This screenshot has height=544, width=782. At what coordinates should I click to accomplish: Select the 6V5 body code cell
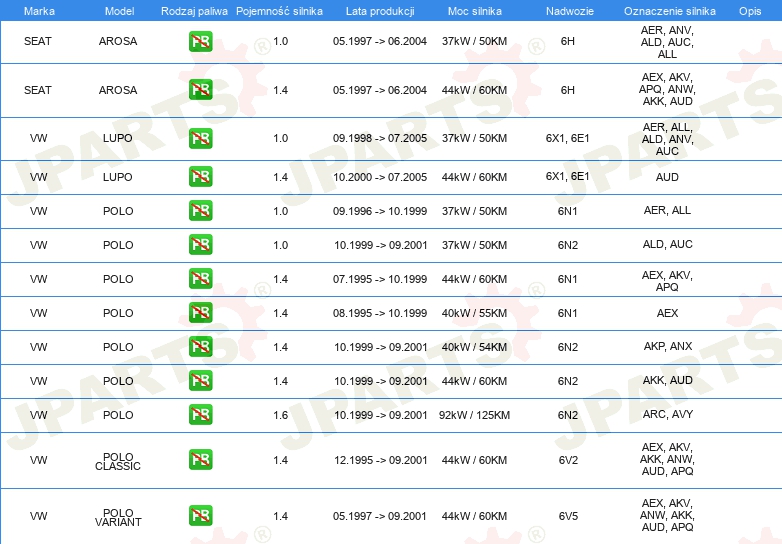568,516
